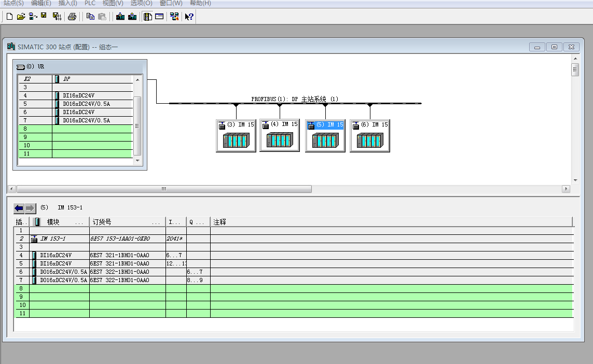This screenshot has width=593, height=364.
Task: Click the horizontal scrollbar thumb
Action: [164, 189]
